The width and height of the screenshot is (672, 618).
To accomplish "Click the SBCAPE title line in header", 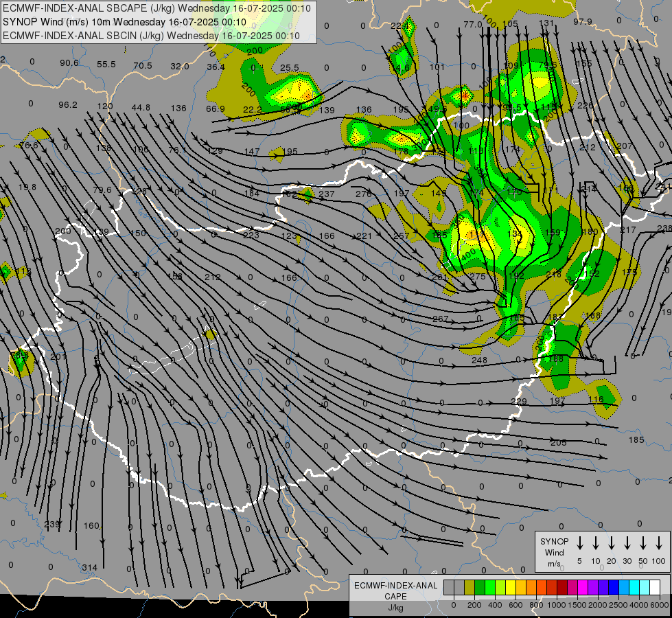I will [x=157, y=8].
